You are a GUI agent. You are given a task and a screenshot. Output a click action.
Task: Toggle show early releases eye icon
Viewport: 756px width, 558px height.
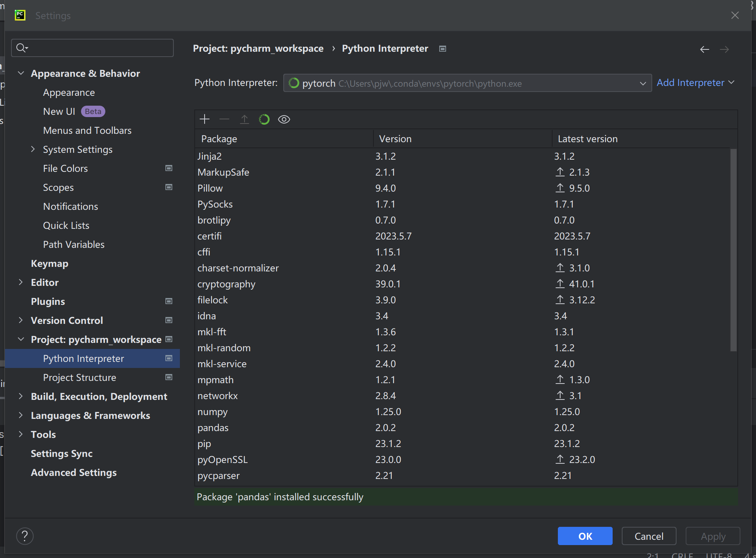click(x=284, y=119)
